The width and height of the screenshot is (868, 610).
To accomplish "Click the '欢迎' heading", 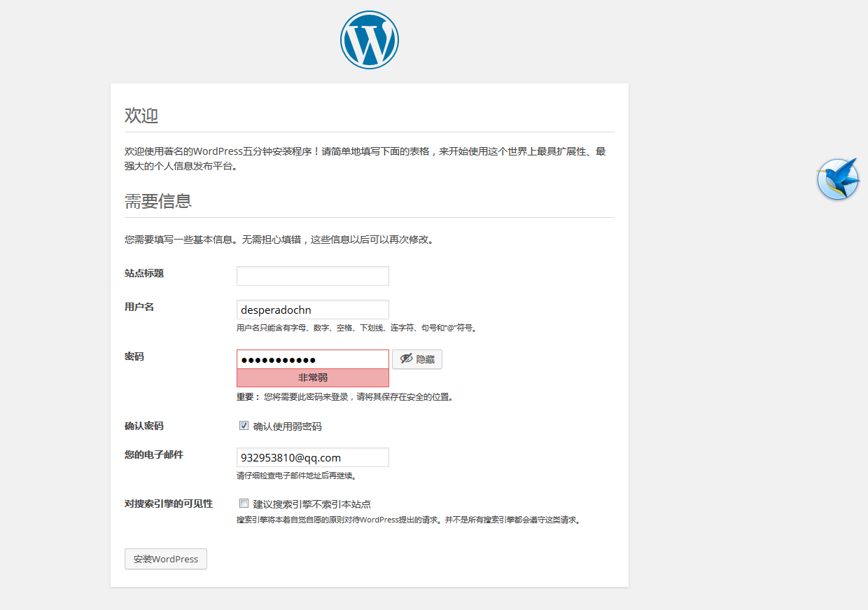I will click(141, 116).
